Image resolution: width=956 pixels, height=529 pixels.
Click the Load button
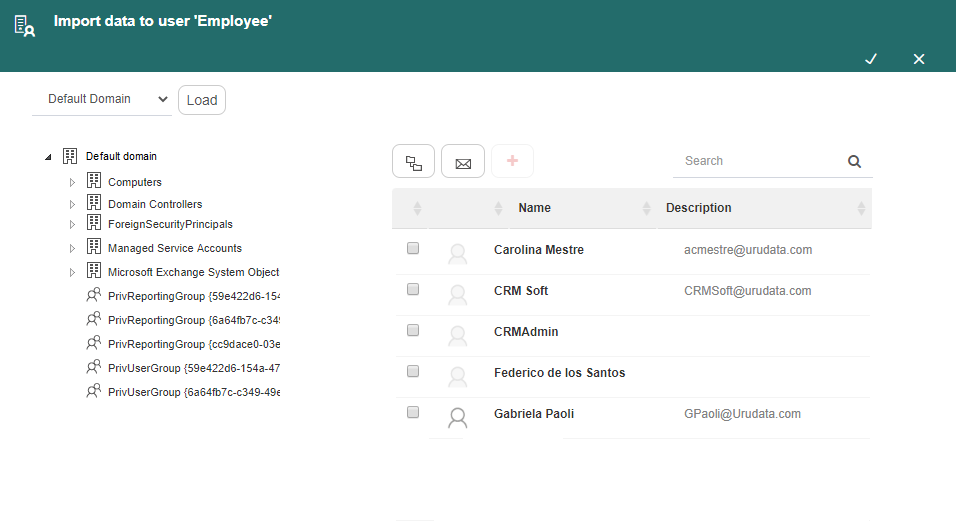coord(202,100)
